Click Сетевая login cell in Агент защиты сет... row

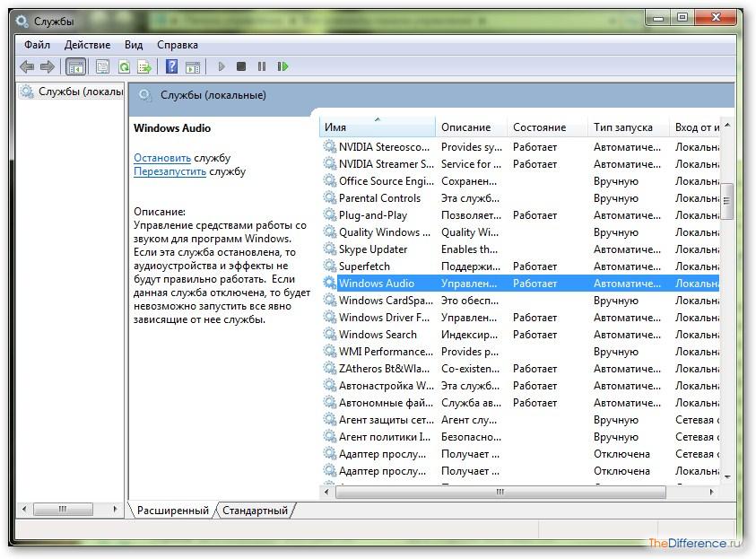(x=697, y=420)
